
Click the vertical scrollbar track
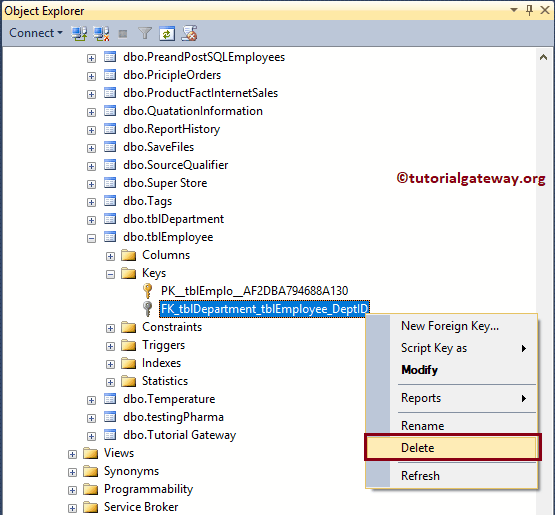pyautogui.click(x=543, y=283)
